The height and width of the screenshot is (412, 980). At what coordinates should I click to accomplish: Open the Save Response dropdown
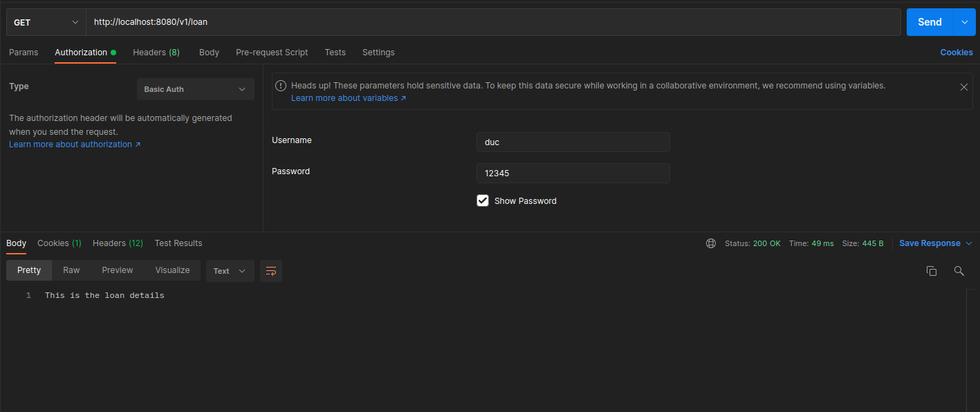pos(935,243)
